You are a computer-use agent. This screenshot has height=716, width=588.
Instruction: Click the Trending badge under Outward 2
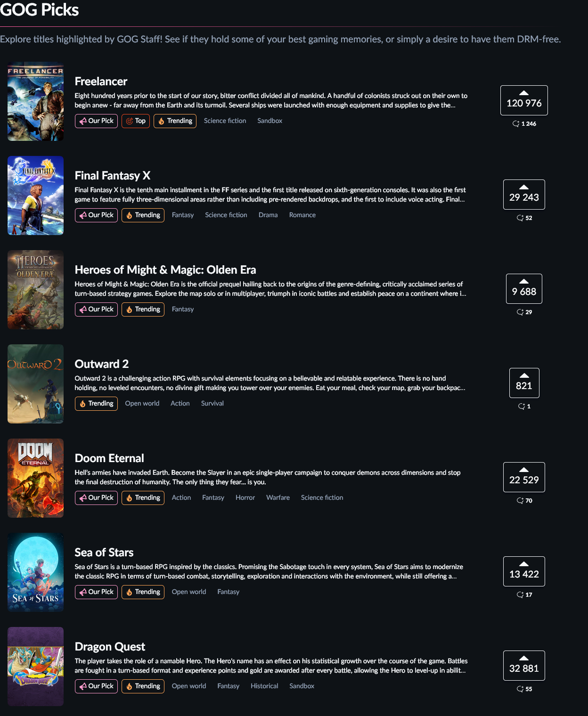[x=96, y=404]
